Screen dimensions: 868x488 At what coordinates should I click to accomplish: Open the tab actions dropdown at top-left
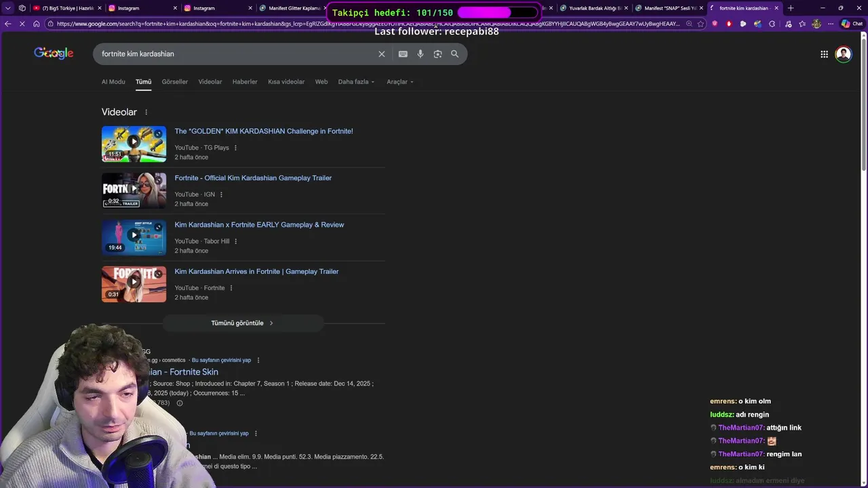[7, 8]
